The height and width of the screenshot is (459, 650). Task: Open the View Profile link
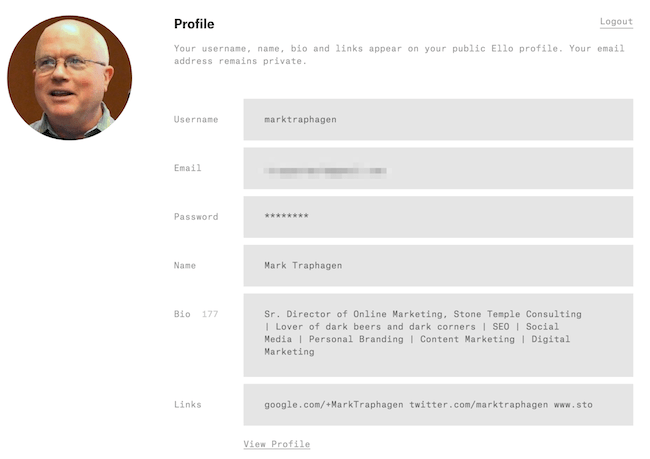coord(277,444)
